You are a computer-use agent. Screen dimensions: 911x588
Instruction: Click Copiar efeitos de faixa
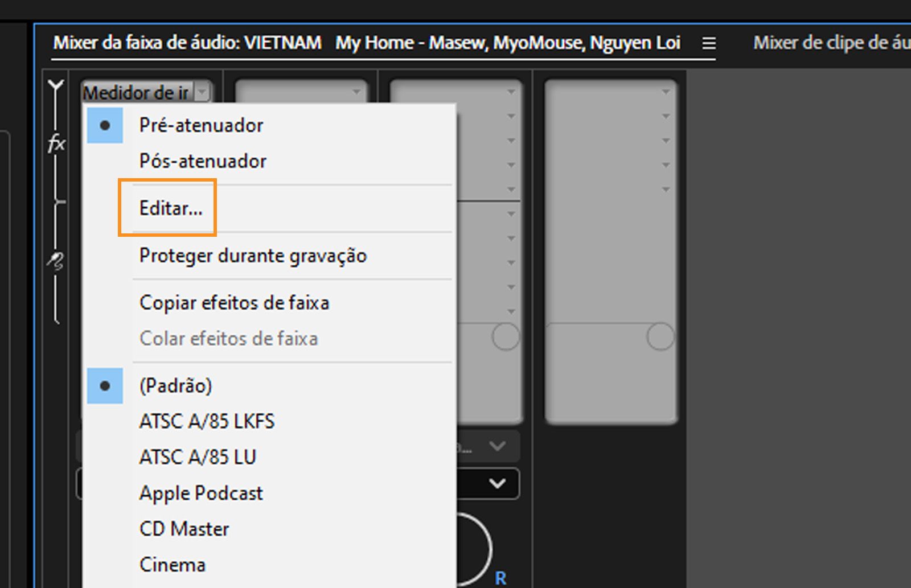tap(234, 302)
